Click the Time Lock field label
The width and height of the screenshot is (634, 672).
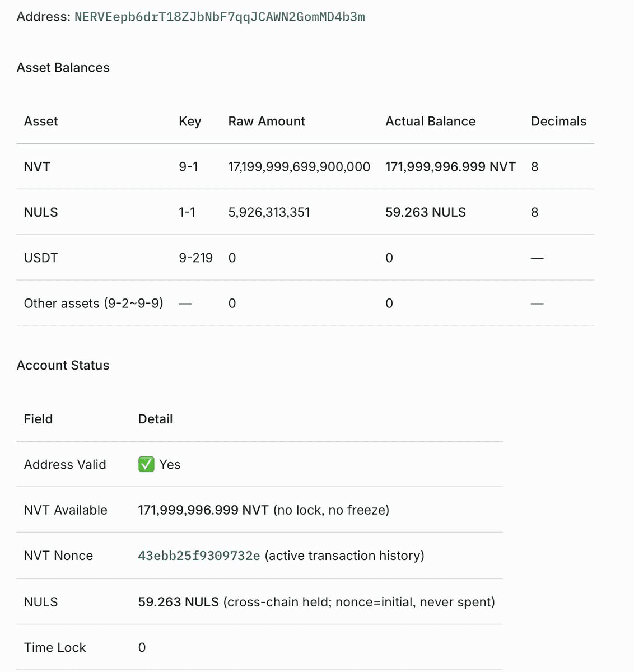pyautogui.click(x=55, y=647)
